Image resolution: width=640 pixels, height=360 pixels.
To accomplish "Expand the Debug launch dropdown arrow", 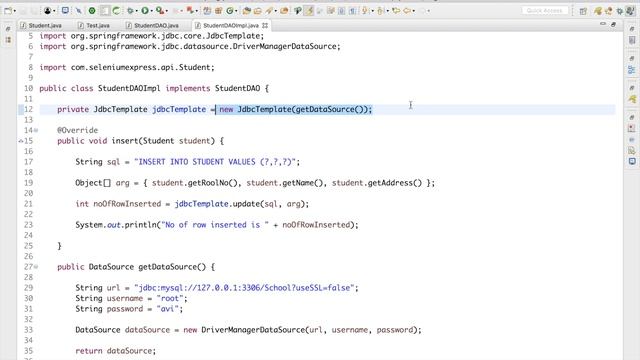I will (x=137, y=11).
